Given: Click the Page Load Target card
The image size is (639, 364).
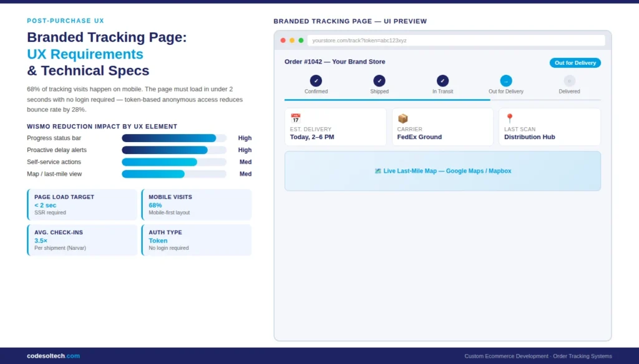Looking at the screenshot, I should [x=82, y=204].
